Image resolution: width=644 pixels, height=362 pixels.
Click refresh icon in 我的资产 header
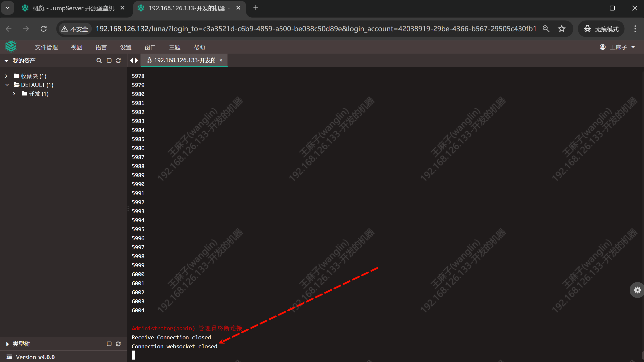[x=118, y=61]
